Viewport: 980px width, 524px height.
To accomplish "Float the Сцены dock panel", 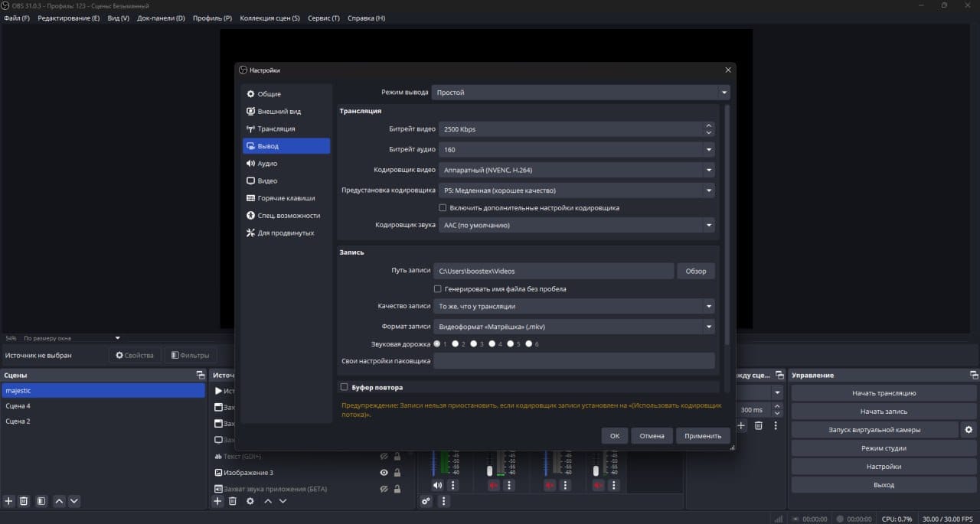I will click(x=201, y=375).
